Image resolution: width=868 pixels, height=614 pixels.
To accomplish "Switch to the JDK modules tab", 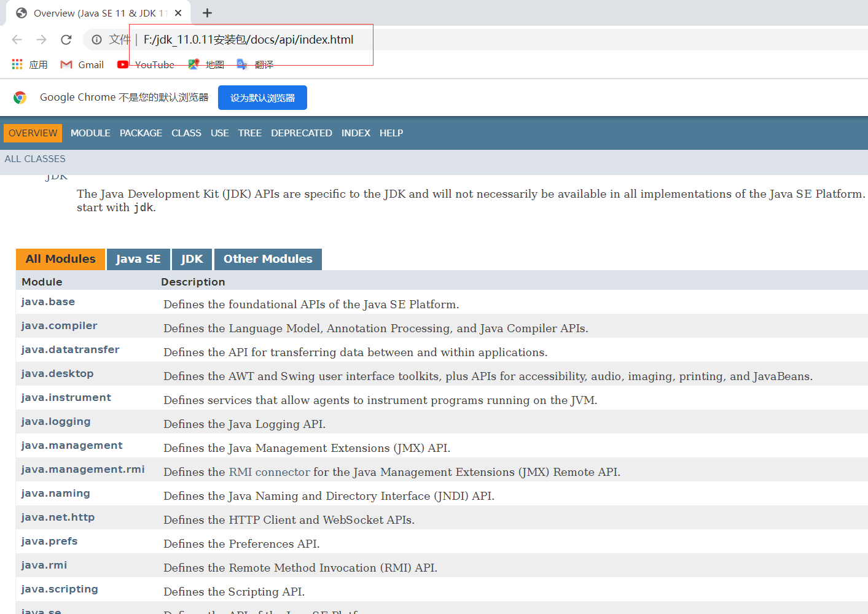I will pyautogui.click(x=192, y=258).
